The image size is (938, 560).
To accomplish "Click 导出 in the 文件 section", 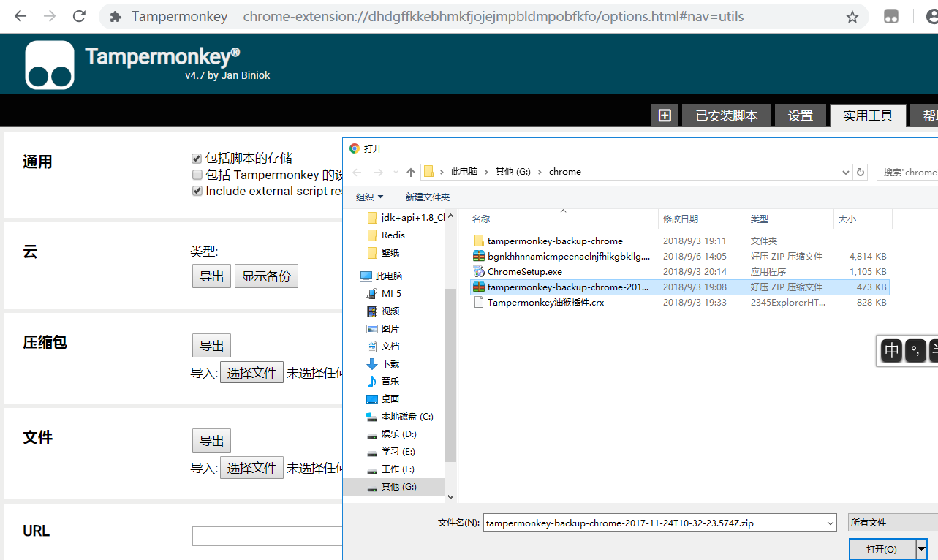I will click(x=212, y=441).
